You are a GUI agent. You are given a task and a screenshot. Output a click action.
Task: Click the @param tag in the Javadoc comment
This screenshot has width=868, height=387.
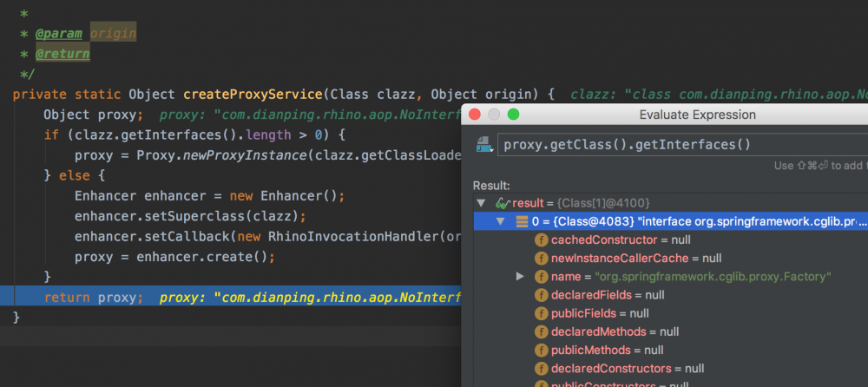click(59, 34)
